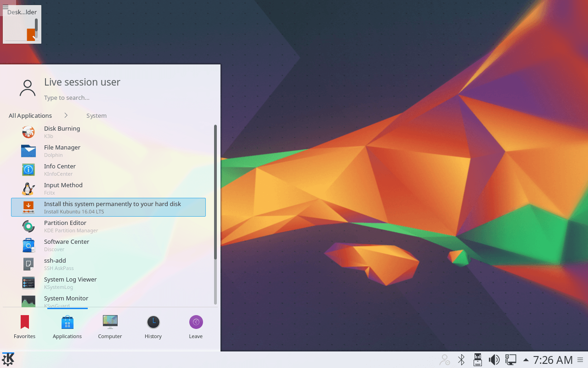Viewport: 588px width, 368px height.
Task: Open desktop toolbox menu icon
Action: pos(6,7)
